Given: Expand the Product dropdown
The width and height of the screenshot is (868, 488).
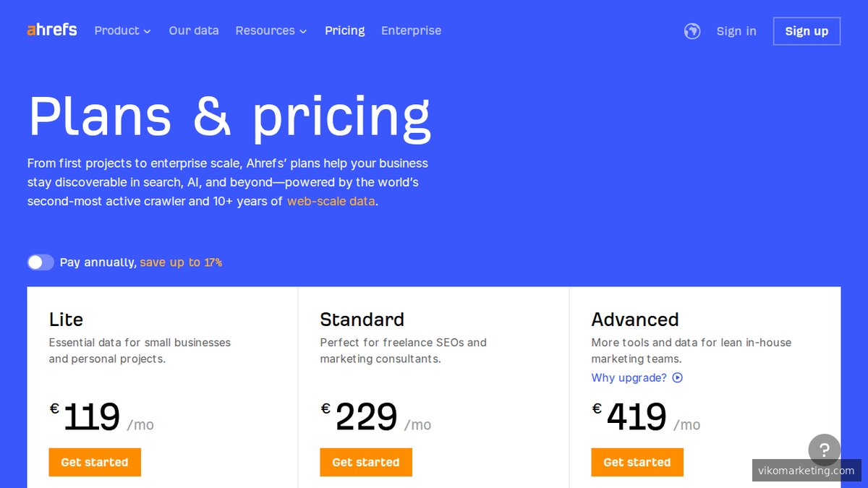Looking at the screenshot, I should click(122, 30).
